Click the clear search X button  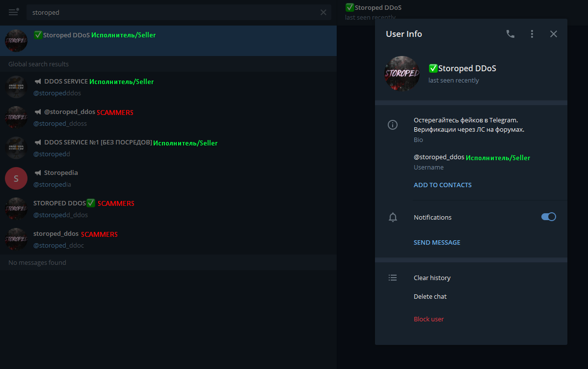point(323,12)
